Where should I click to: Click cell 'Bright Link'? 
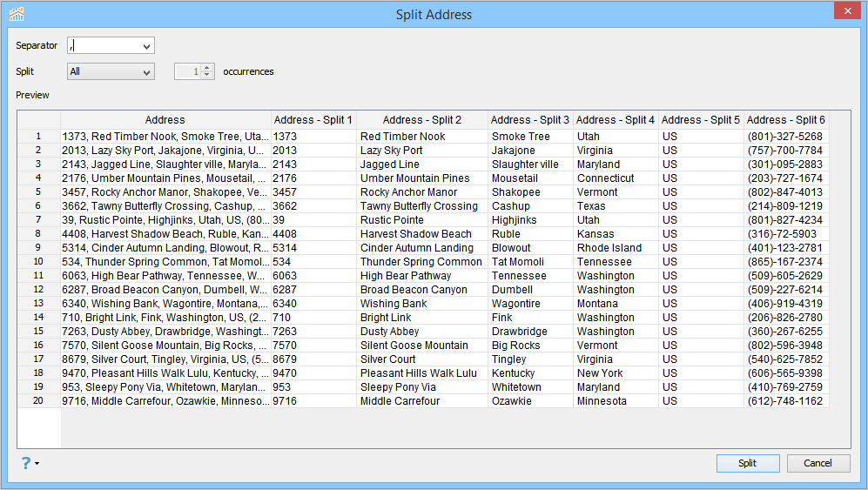[x=422, y=318]
